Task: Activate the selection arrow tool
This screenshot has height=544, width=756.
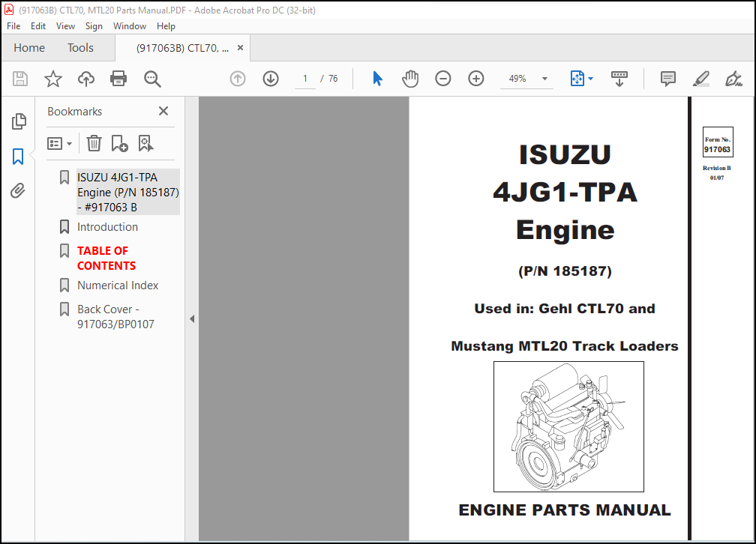Action: [x=377, y=79]
